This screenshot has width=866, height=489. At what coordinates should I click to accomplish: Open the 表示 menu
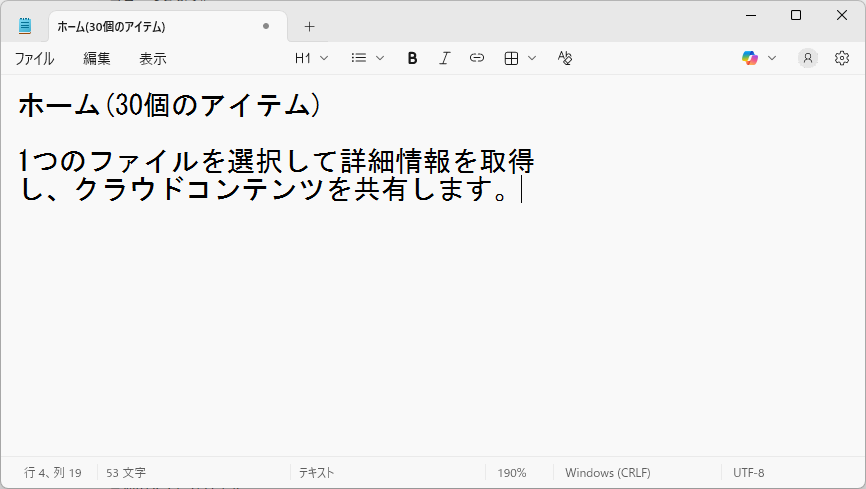(x=153, y=58)
